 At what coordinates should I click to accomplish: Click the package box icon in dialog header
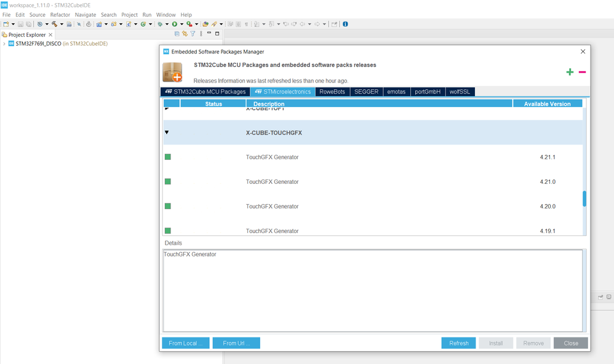pyautogui.click(x=173, y=73)
